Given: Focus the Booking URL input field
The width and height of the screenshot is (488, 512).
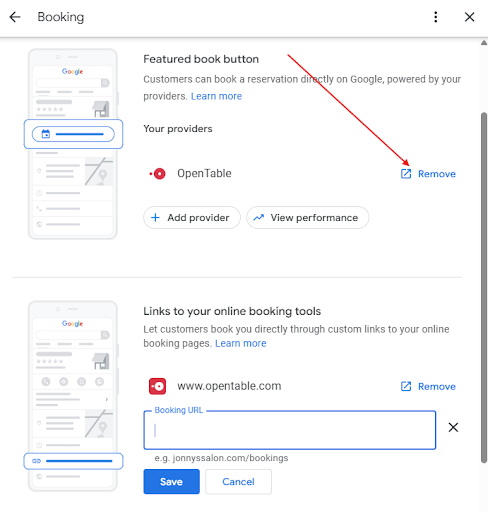Looking at the screenshot, I should [x=290, y=430].
